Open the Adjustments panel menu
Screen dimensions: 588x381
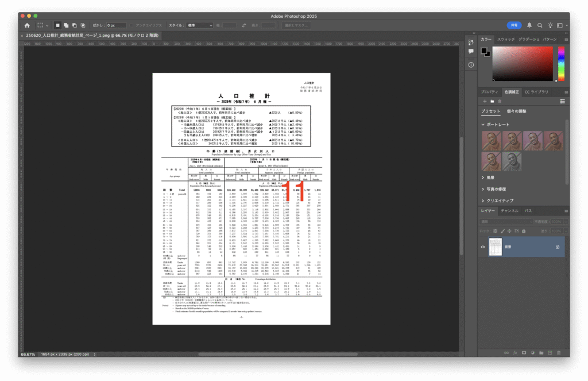[566, 92]
